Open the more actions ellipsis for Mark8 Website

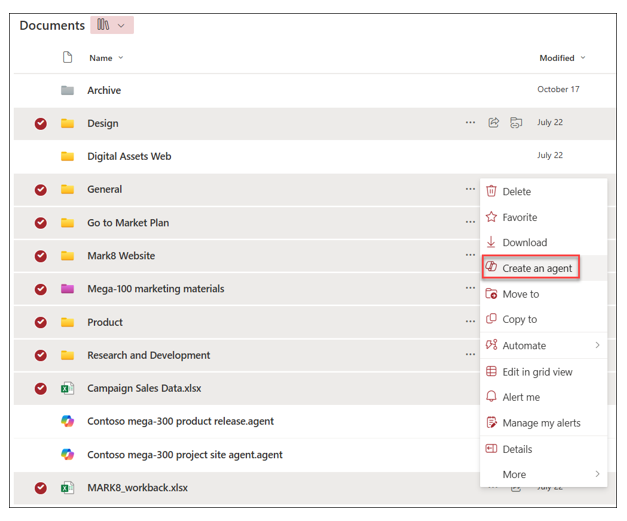point(470,255)
